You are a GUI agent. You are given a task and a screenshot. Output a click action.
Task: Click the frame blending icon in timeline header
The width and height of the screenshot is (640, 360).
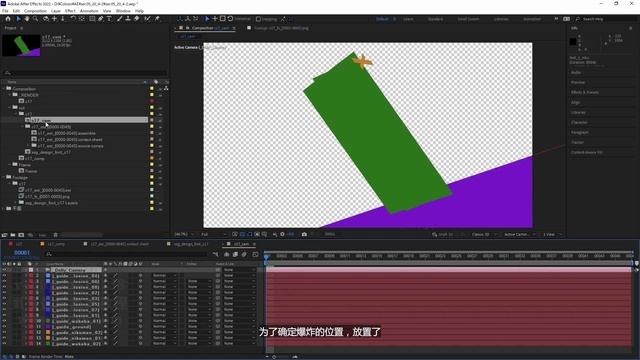click(236, 254)
